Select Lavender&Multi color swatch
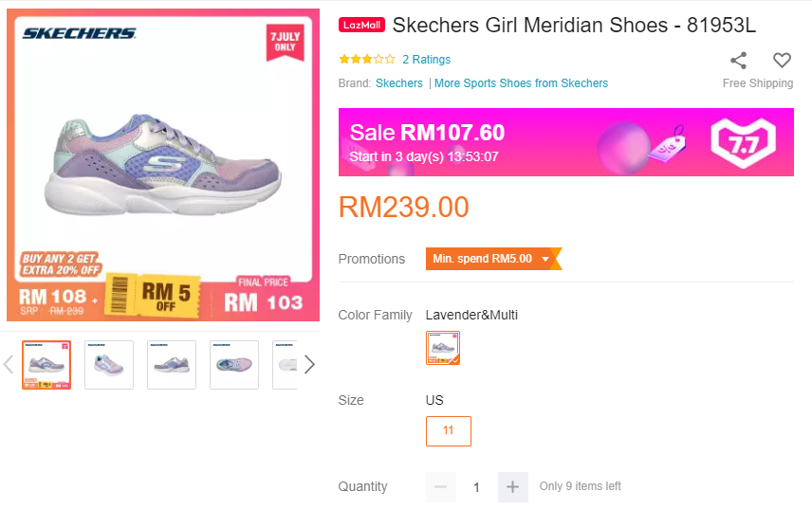This screenshot has width=812, height=510. click(x=443, y=348)
